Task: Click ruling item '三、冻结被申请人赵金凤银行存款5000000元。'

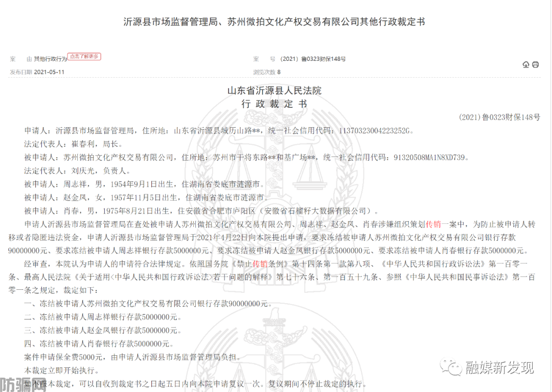Action: (103, 331)
